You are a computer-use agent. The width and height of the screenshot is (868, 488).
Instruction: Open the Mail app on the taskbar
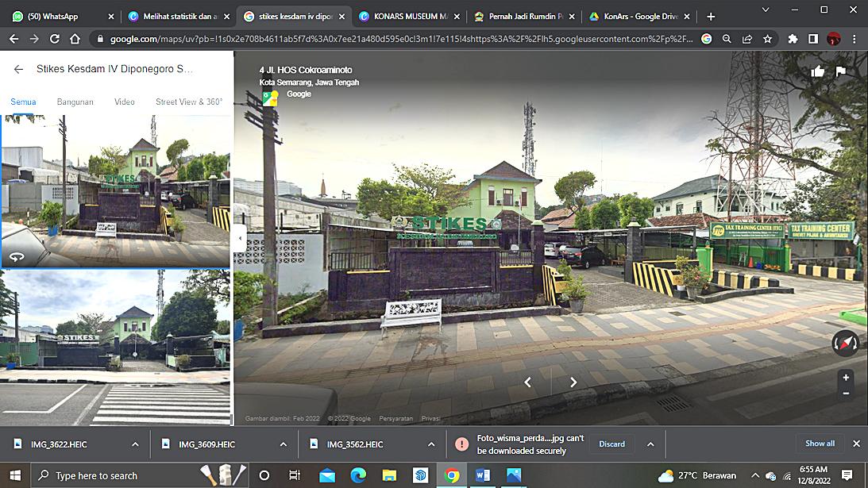click(x=326, y=475)
